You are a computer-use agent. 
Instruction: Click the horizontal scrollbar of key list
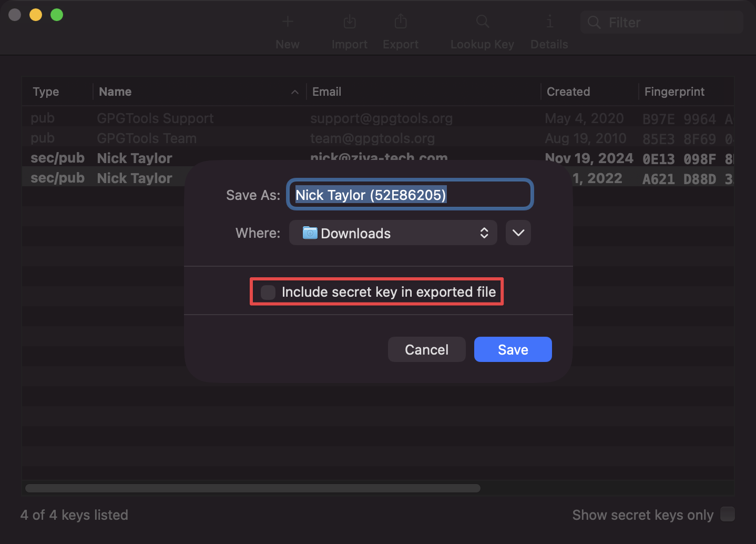pyautogui.click(x=253, y=488)
